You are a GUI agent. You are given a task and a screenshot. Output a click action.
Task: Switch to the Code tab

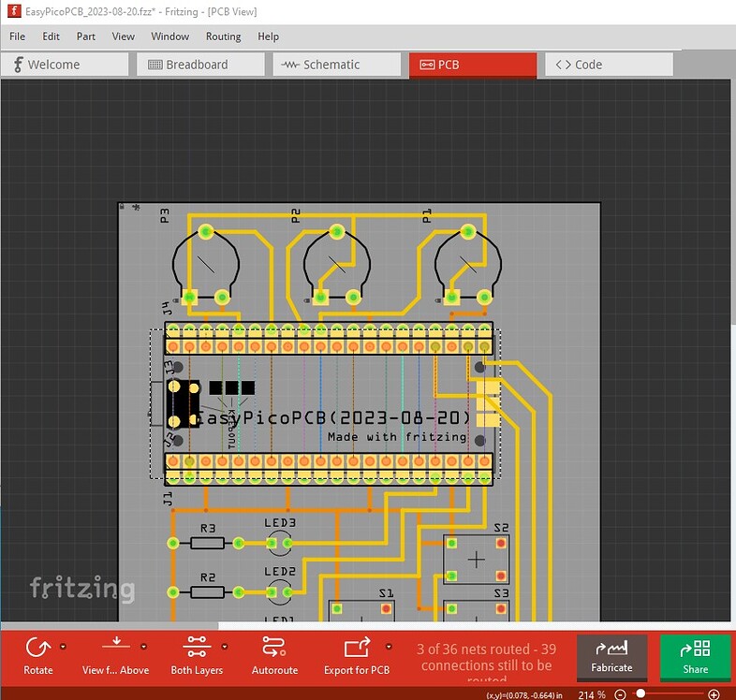609,65
